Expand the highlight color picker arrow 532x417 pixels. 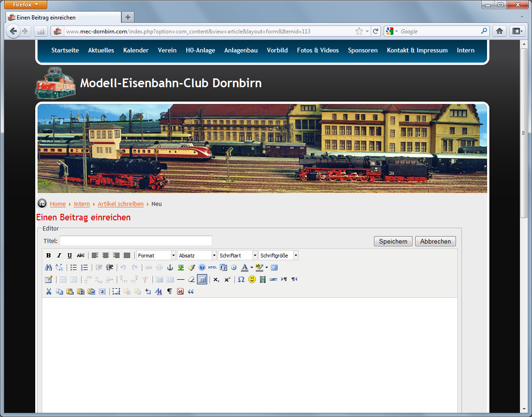(x=266, y=268)
